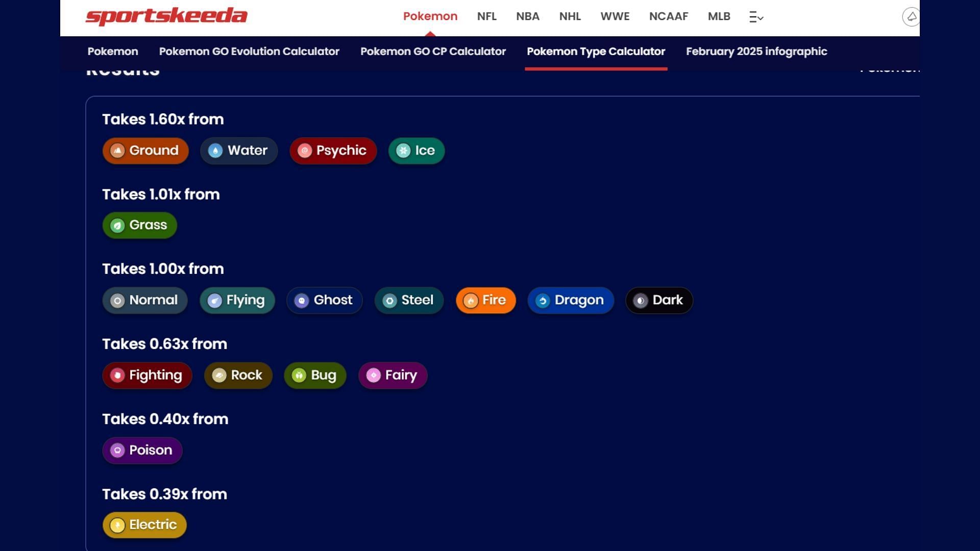Open the Pokemon Type Calculator tab
Screen dimensions: 980x551
596,52
